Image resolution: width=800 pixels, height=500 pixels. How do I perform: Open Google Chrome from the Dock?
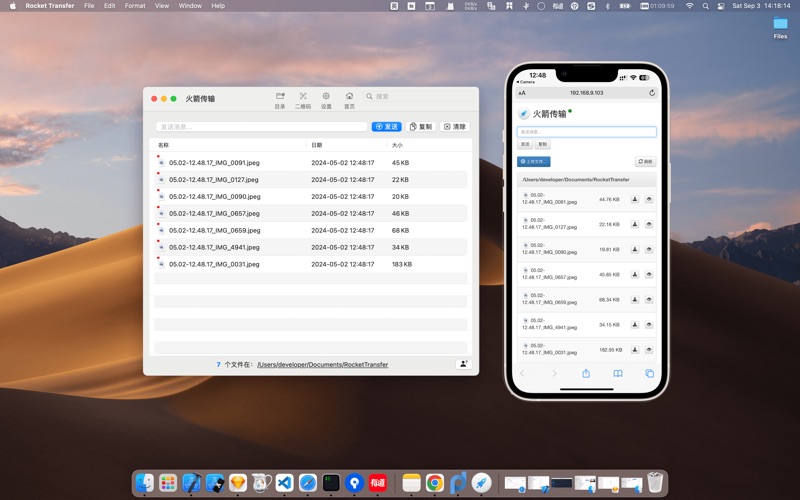[434, 483]
